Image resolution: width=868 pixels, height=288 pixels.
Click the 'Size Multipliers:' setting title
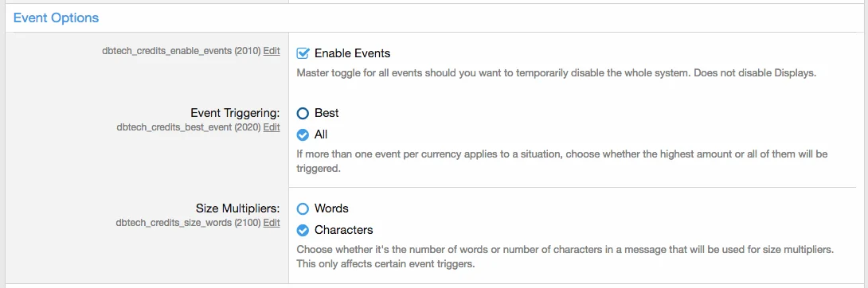[238, 209]
